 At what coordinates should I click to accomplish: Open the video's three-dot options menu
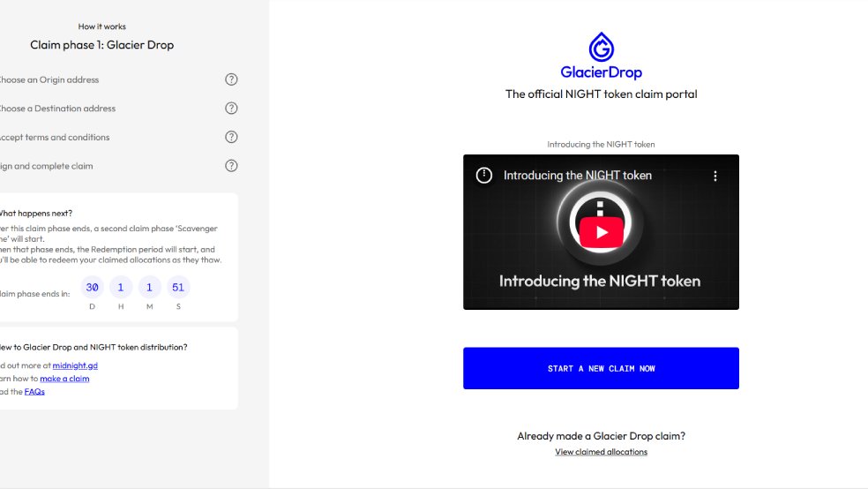tap(715, 176)
